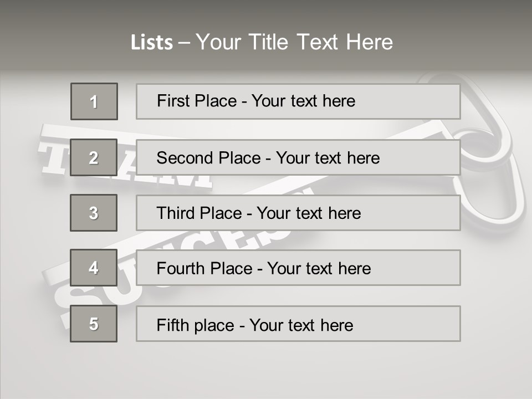Click the bold word "Lists" in the title
This screenshot has width=532, height=399.
tap(151, 43)
